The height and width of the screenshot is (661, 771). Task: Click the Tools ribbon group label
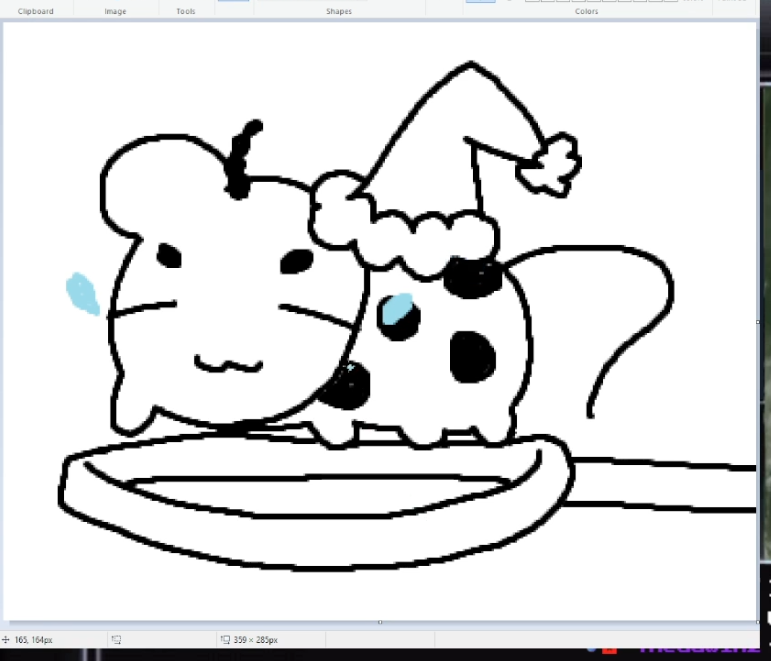[x=186, y=11]
